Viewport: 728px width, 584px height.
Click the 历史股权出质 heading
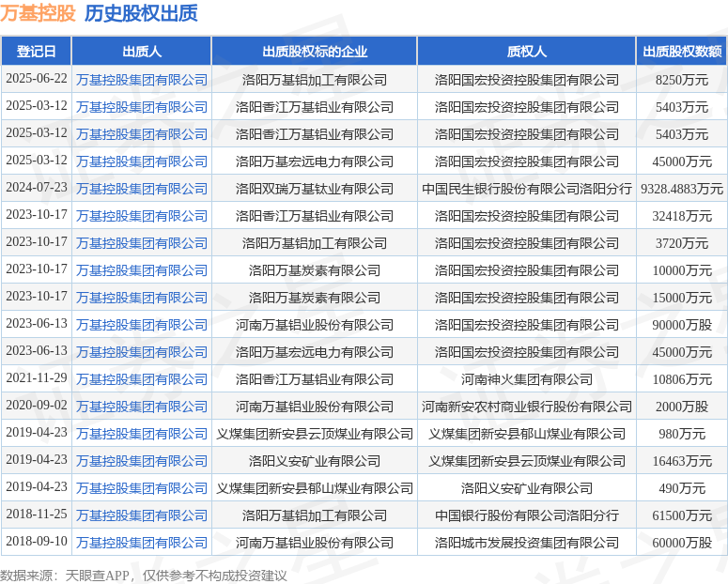point(141,13)
